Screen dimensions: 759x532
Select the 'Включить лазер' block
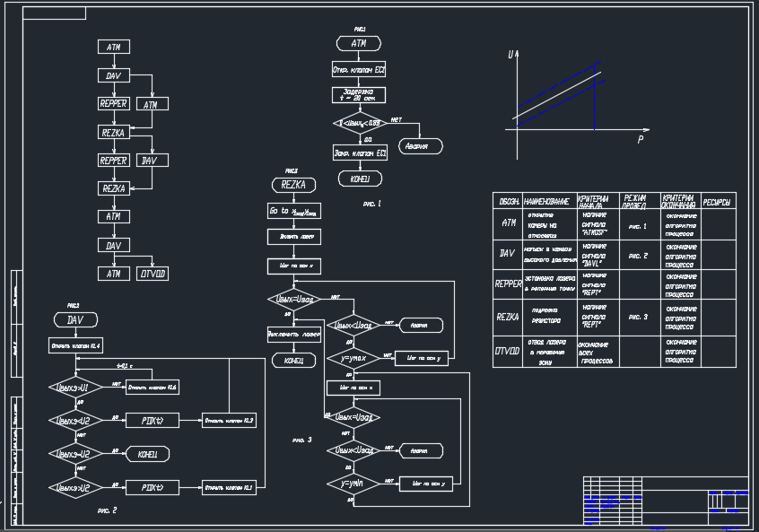click(x=294, y=237)
